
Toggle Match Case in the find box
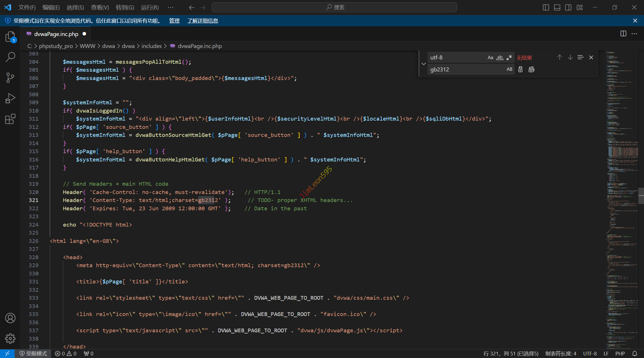(x=490, y=57)
